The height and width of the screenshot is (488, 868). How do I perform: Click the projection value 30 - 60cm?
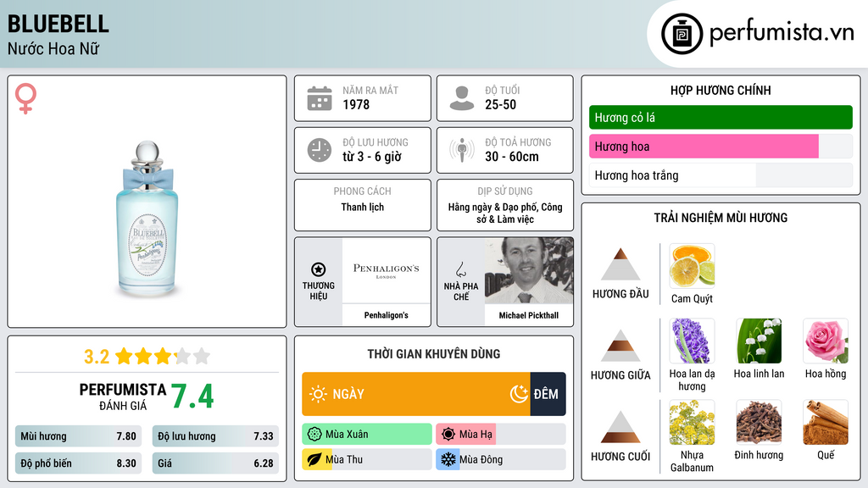pos(512,157)
